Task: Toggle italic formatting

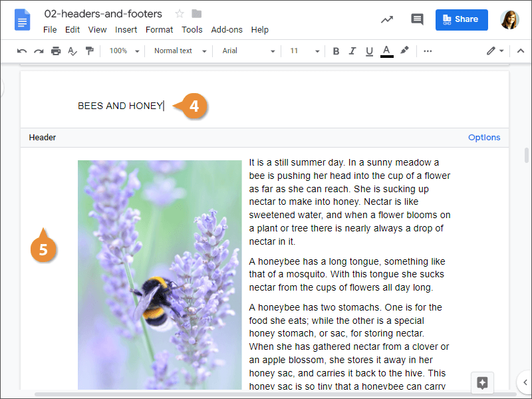Action: [352, 51]
